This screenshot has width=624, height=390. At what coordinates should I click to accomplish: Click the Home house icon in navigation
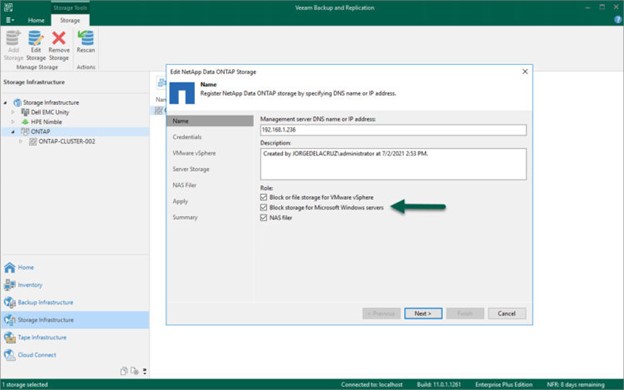[10, 267]
